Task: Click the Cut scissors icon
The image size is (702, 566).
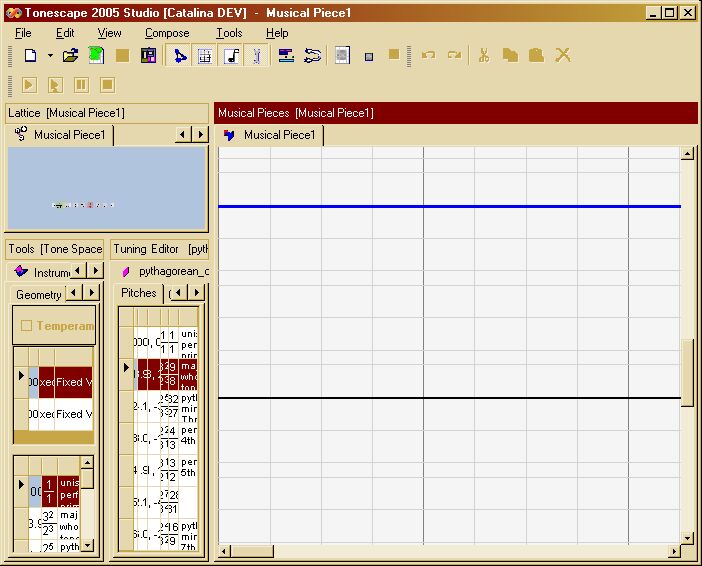Action: tap(484, 56)
